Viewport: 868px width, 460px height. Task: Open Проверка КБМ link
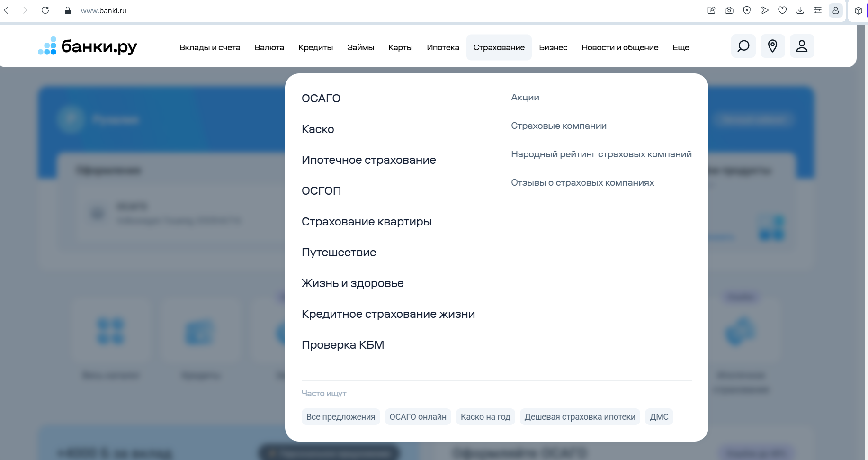click(343, 345)
